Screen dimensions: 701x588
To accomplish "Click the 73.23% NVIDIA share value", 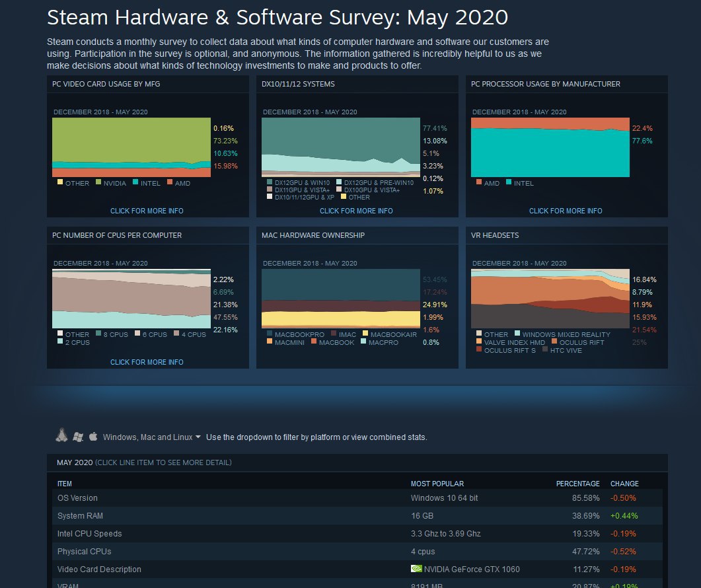I will point(225,141).
